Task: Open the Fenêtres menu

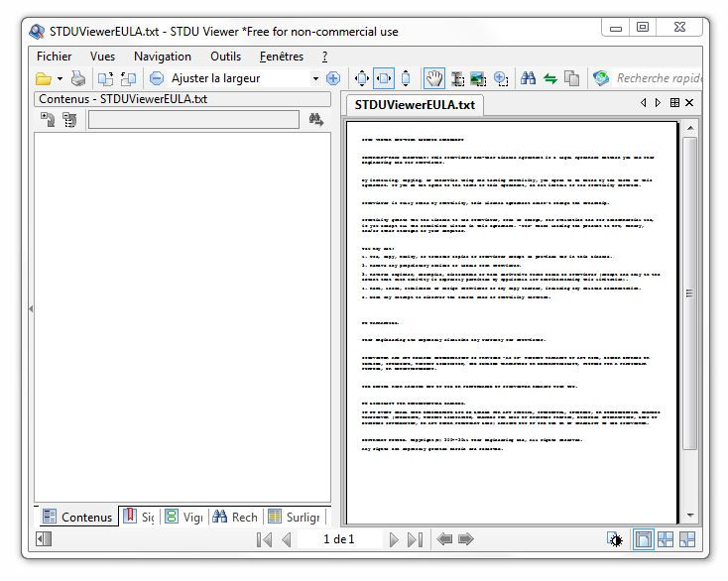Action: [x=282, y=57]
